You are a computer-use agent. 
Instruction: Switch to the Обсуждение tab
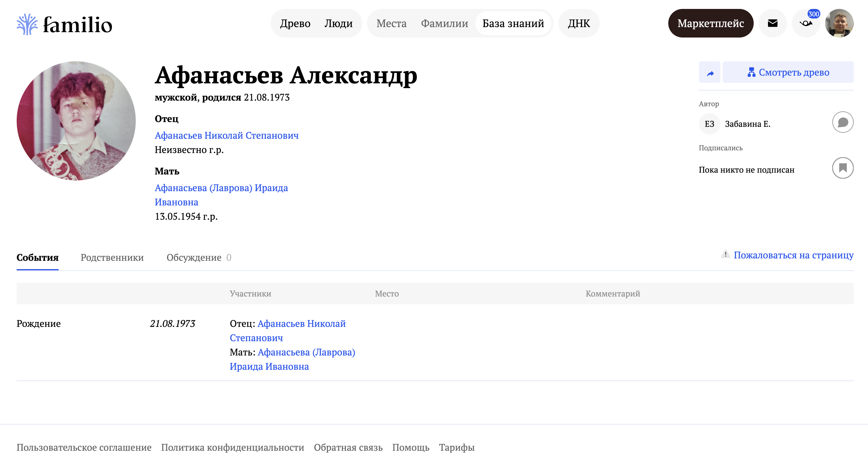194,258
